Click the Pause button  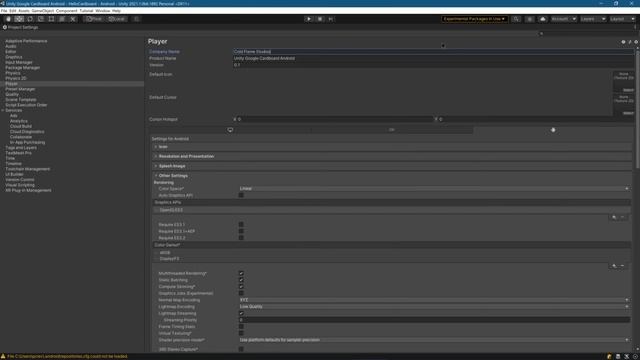pyautogui.click(x=320, y=19)
